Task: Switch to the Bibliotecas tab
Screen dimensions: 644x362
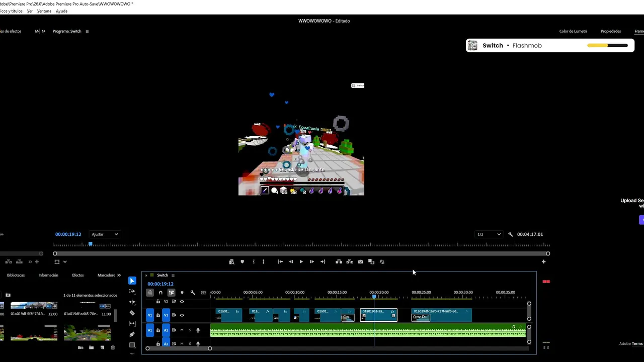Action: point(16,276)
